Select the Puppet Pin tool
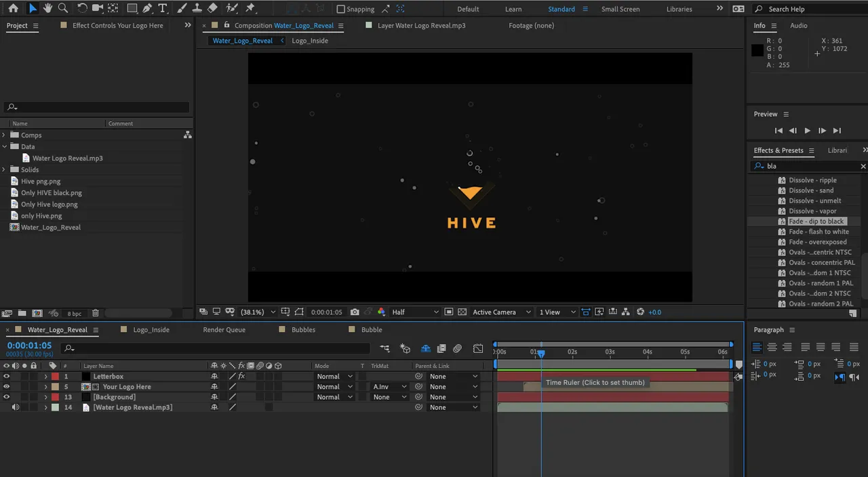The width and height of the screenshot is (868, 477). click(x=250, y=8)
